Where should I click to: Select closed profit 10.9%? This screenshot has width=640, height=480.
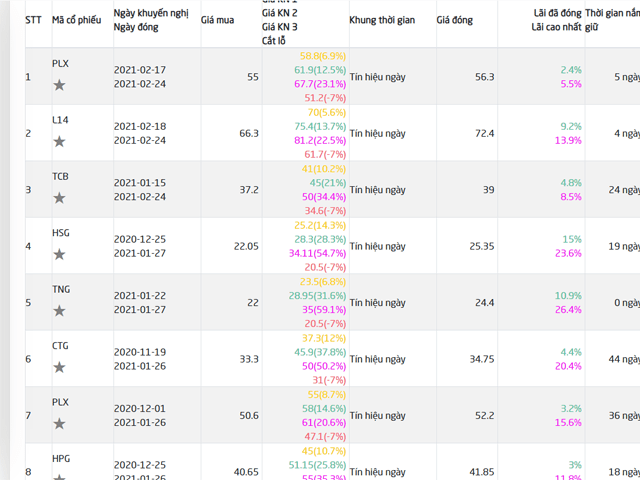coord(568,296)
